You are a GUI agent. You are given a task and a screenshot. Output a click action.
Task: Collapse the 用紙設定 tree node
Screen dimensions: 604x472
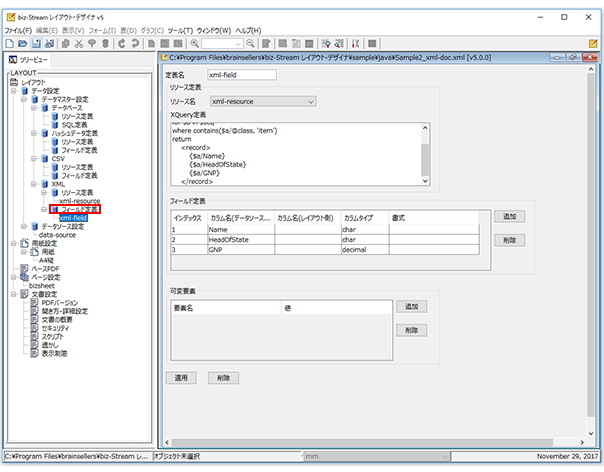click(14, 244)
